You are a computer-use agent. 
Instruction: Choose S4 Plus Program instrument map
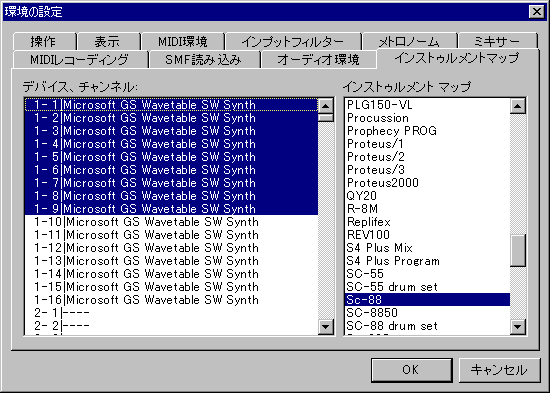point(428,261)
